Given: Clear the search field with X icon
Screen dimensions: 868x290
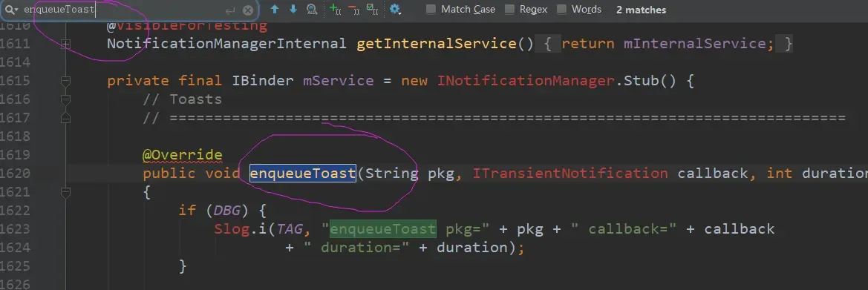Looking at the screenshot, I should [248, 10].
